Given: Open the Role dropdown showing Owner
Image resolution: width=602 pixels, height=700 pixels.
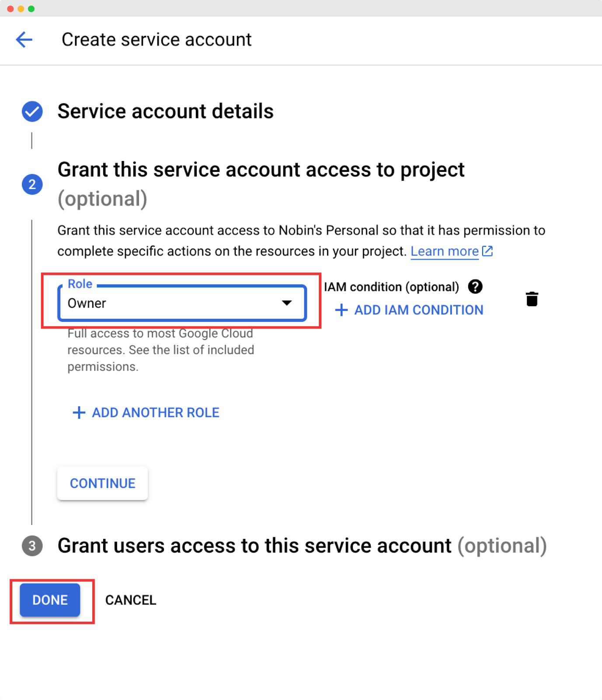Looking at the screenshot, I should pyautogui.click(x=181, y=303).
